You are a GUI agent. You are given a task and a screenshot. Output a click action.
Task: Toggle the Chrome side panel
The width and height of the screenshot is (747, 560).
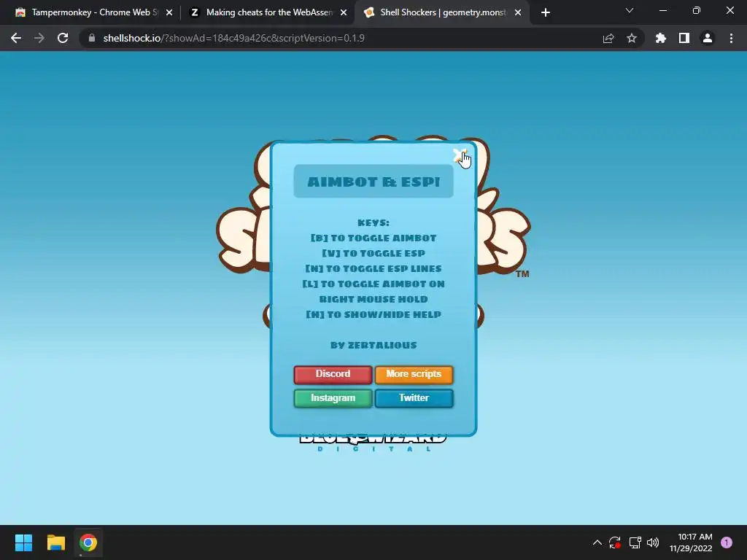[684, 38]
